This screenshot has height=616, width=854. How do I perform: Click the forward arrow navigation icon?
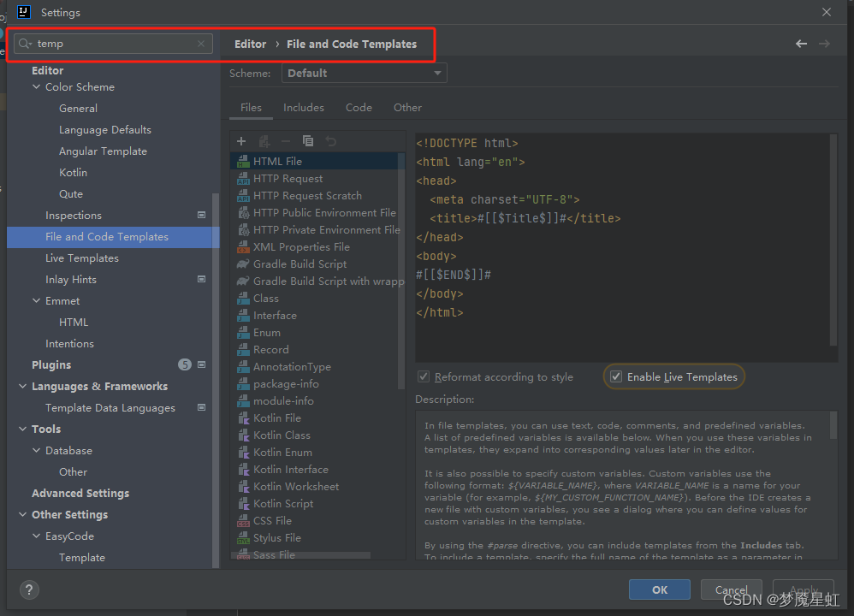824,44
